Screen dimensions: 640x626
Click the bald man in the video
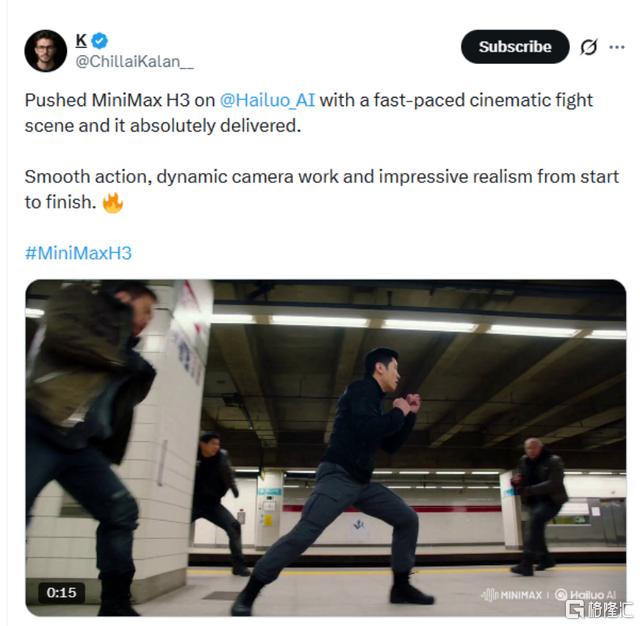coord(537,506)
